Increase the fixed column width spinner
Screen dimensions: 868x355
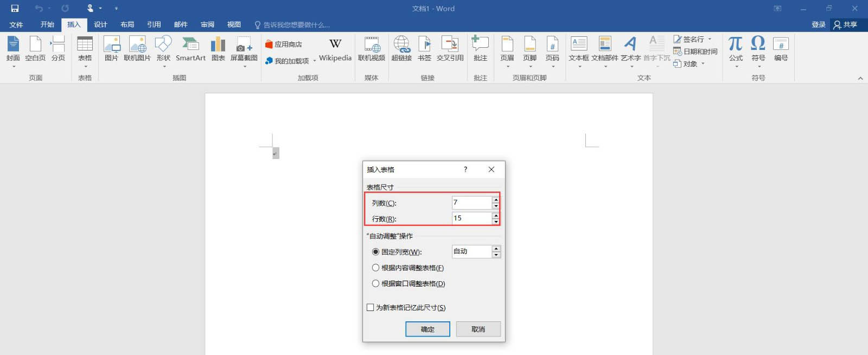point(496,249)
